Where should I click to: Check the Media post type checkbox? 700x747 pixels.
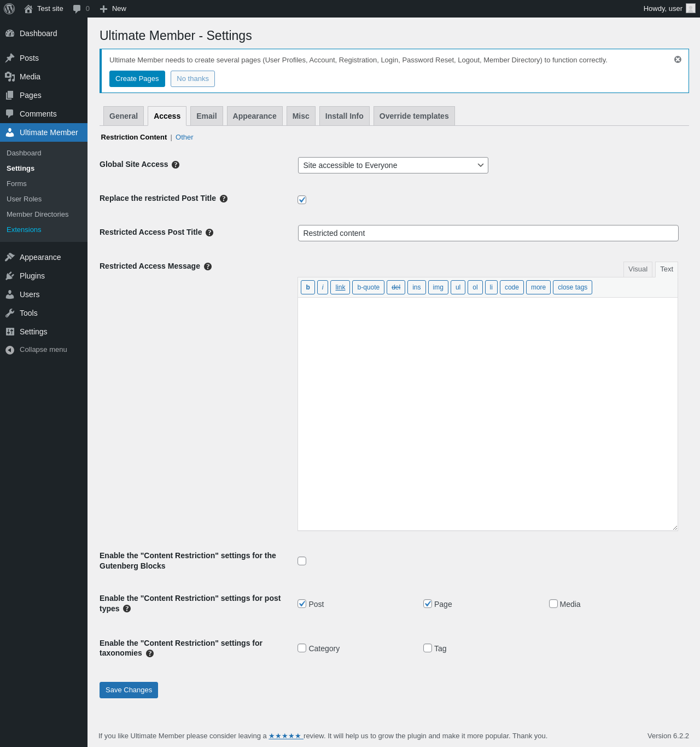pos(553,604)
